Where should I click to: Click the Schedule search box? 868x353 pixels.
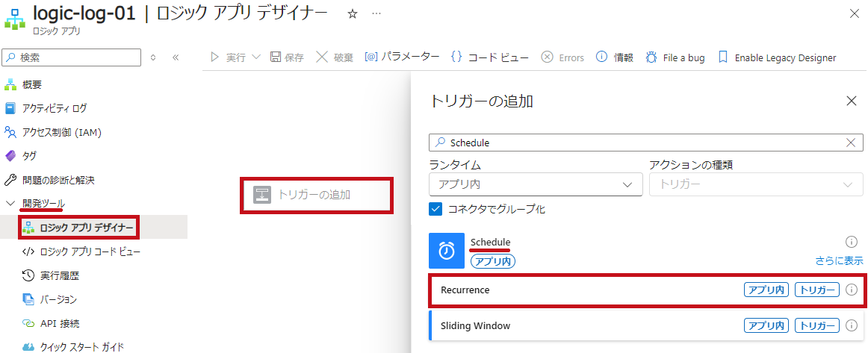click(x=645, y=143)
